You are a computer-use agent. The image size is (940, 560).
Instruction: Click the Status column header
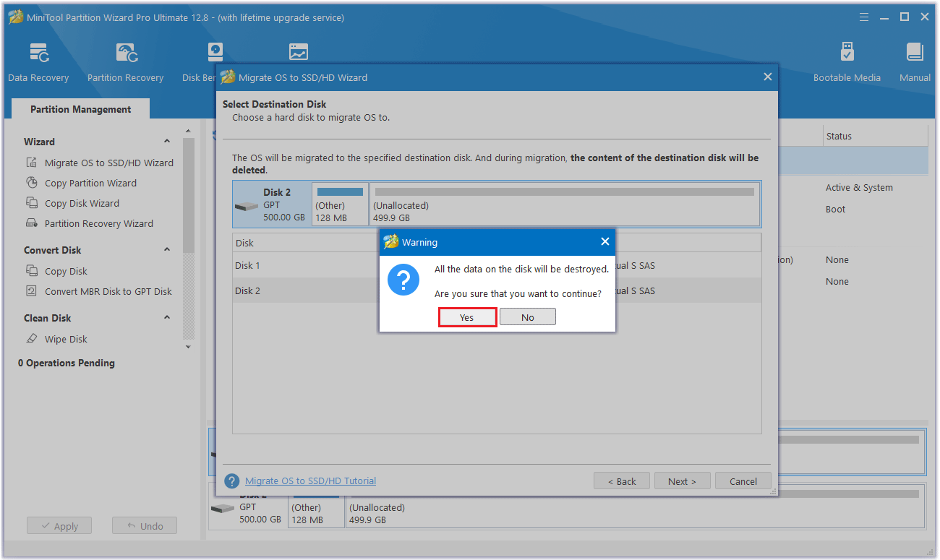(x=875, y=136)
